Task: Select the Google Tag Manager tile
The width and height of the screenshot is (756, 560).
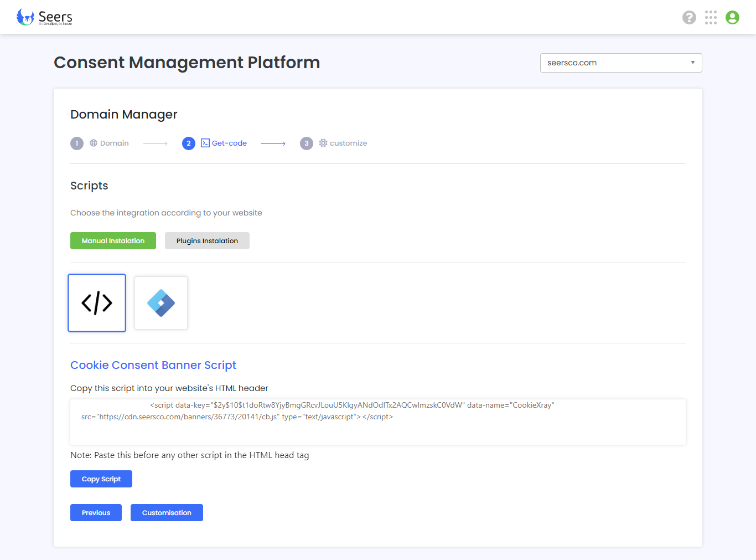Action: pyautogui.click(x=161, y=303)
